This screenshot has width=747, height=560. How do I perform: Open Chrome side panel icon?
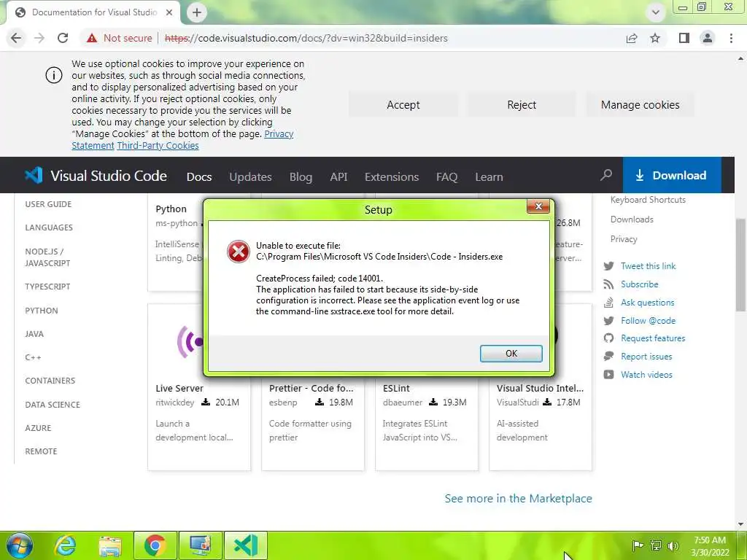(684, 38)
